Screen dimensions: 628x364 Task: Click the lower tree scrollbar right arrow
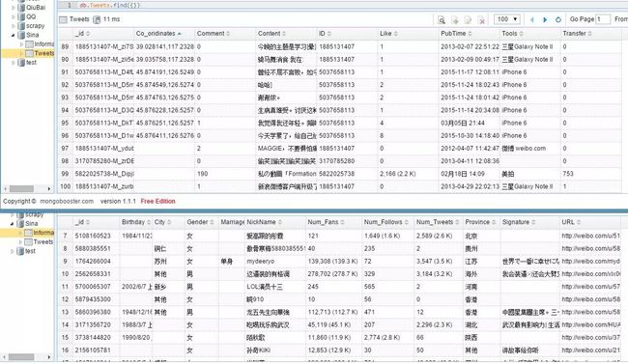(x=49, y=357)
